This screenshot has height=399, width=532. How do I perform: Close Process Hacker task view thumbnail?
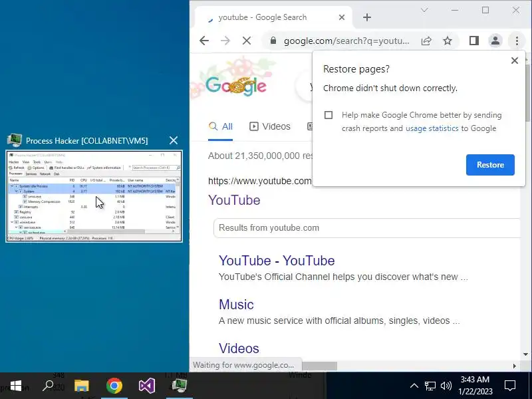[x=174, y=140]
